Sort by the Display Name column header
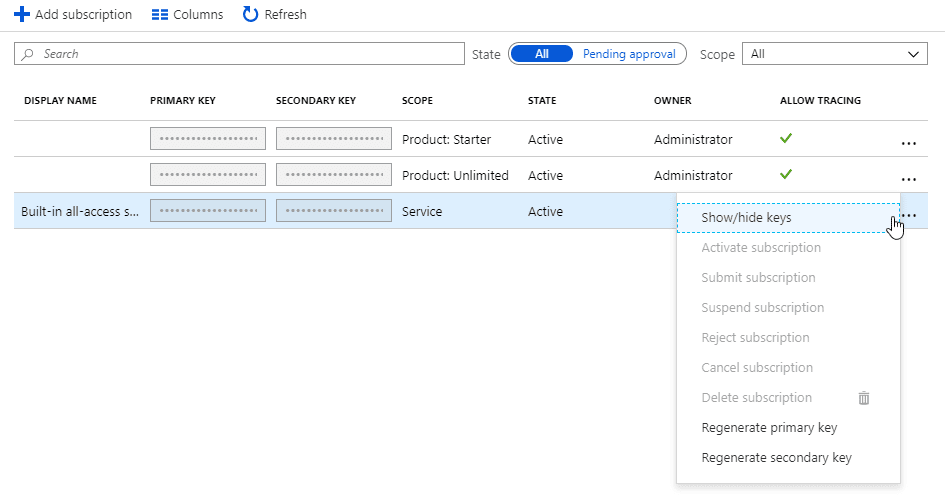Image resolution: width=945 pixels, height=498 pixels. pos(60,101)
